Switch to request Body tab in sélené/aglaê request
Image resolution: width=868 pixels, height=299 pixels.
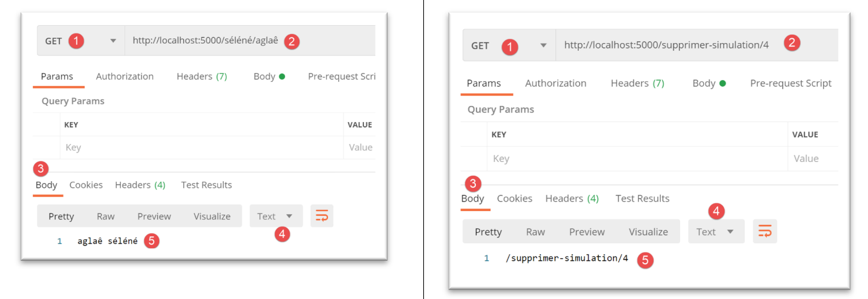(x=269, y=77)
